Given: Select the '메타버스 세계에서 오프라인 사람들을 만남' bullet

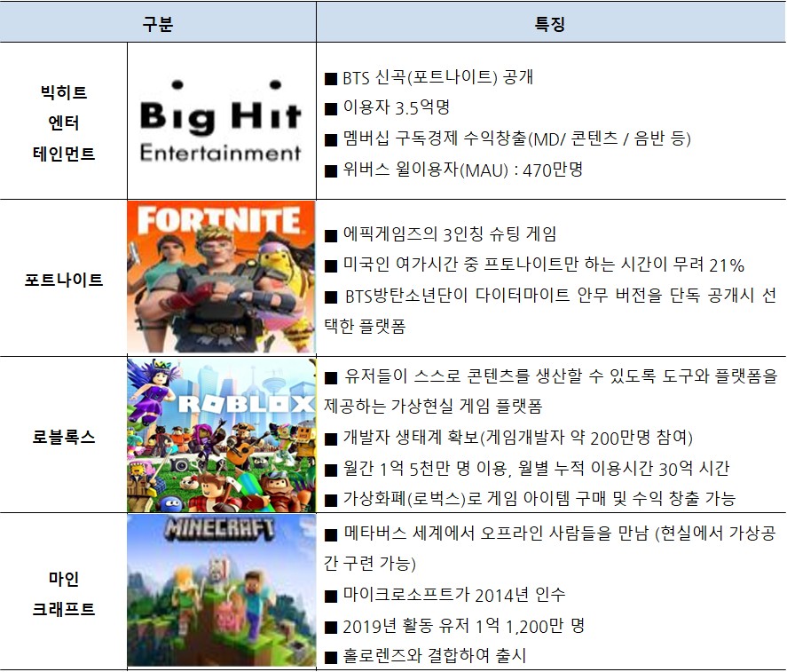Looking at the screenshot, I should tap(550, 548).
